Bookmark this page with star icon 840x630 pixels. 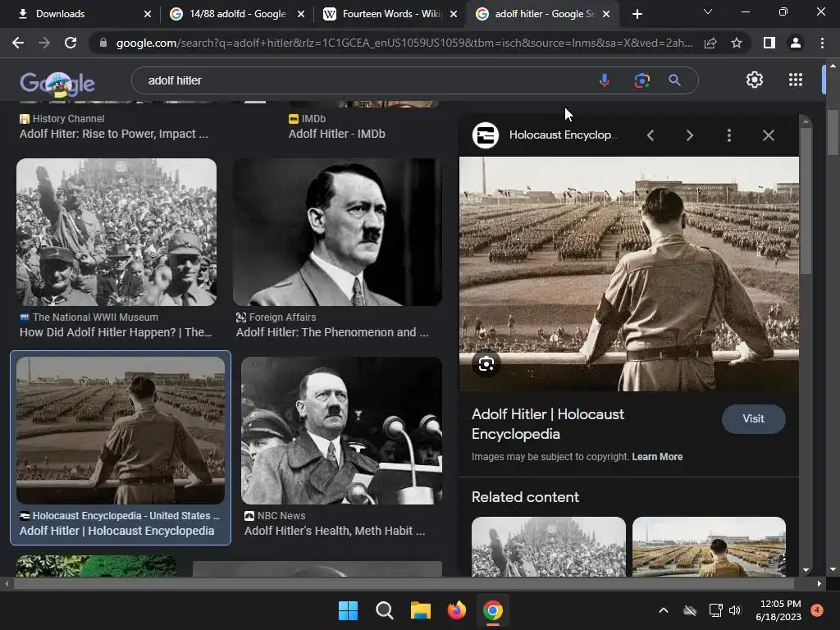point(737,43)
